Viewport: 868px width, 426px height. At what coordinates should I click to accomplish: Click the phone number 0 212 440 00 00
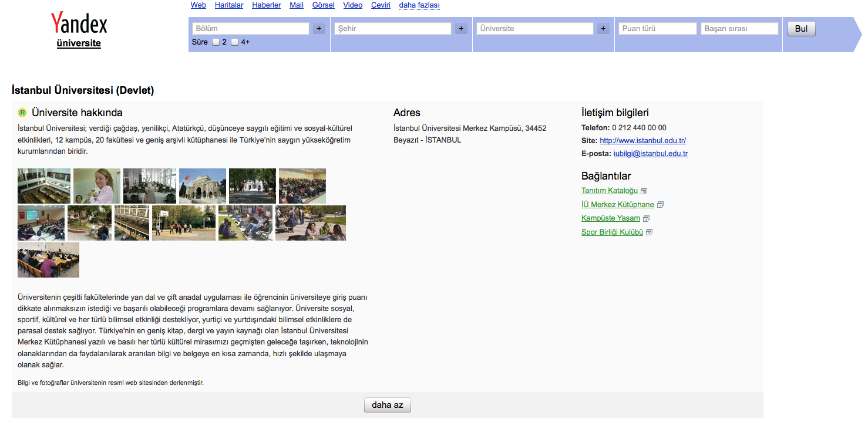[639, 127]
